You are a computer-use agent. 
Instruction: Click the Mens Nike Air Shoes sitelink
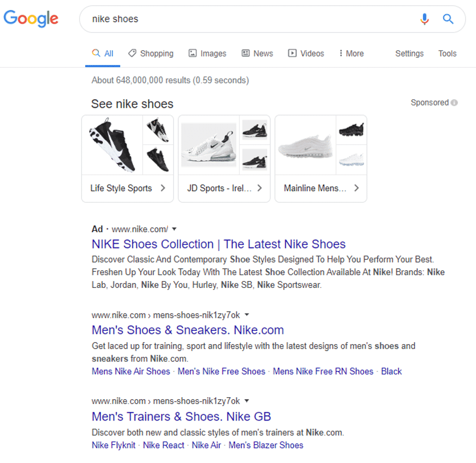[x=131, y=371]
